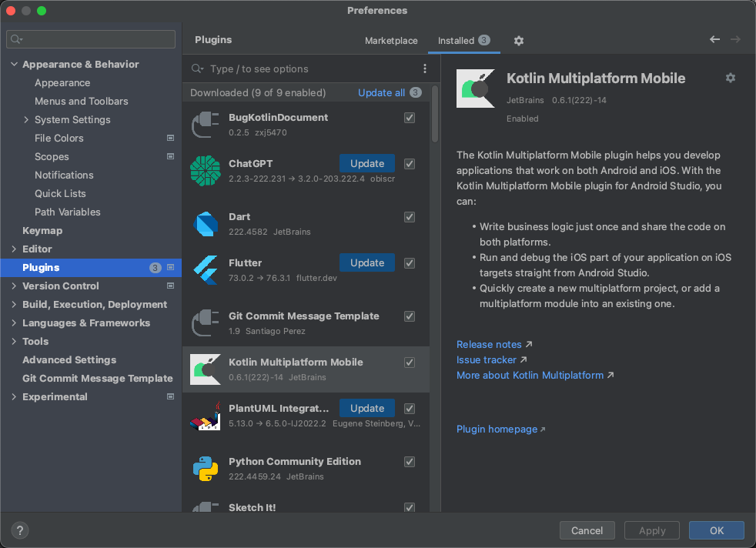Expand the Tools section
Viewport: 756px width, 548px height.
tap(14, 341)
